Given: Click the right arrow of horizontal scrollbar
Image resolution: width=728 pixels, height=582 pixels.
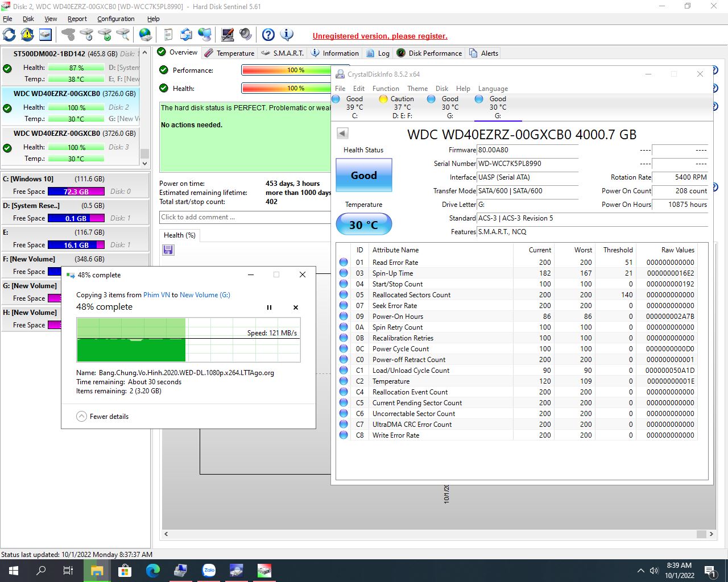Looking at the screenshot, I should (x=711, y=534).
